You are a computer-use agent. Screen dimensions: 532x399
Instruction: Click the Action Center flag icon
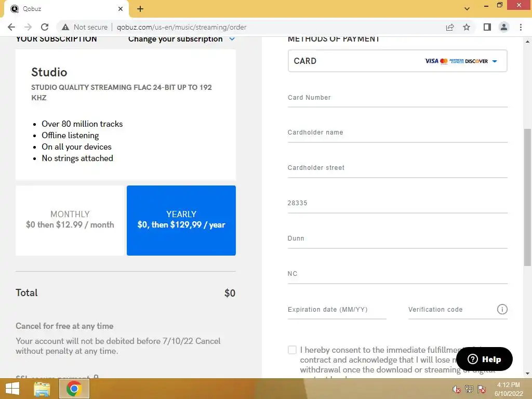tap(482, 389)
